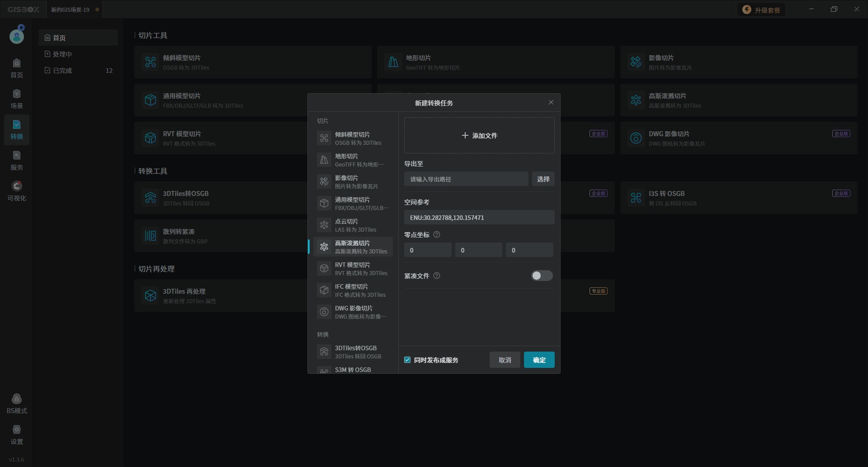Click 选择 to browse export path
The width and height of the screenshot is (868, 467).
click(543, 179)
